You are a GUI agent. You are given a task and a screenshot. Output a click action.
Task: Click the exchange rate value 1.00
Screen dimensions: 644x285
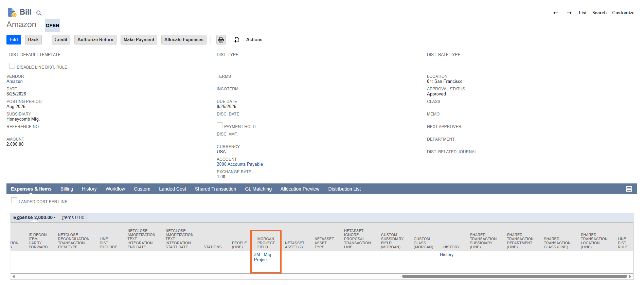(x=221, y=177)
